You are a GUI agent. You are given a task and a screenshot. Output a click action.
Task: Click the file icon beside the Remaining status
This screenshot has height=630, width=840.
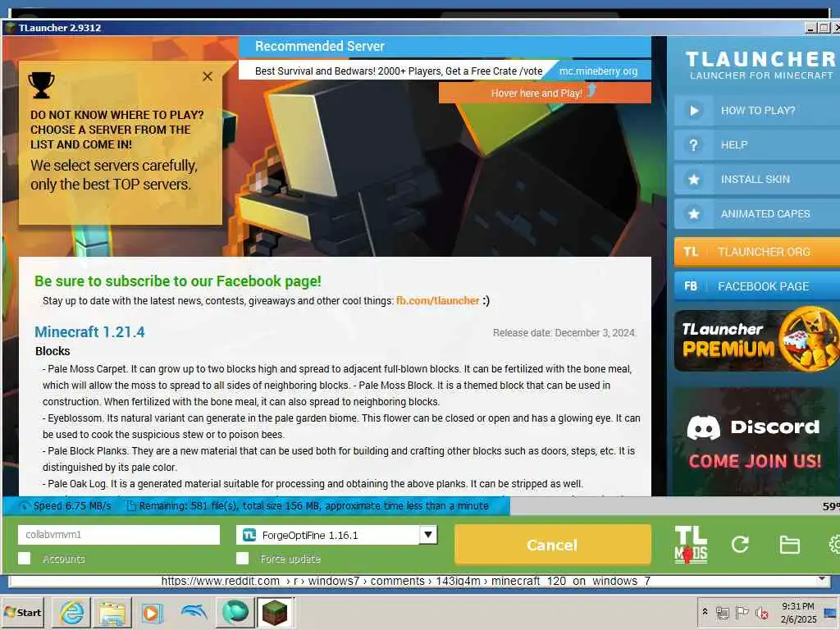[x=130, y=505]
